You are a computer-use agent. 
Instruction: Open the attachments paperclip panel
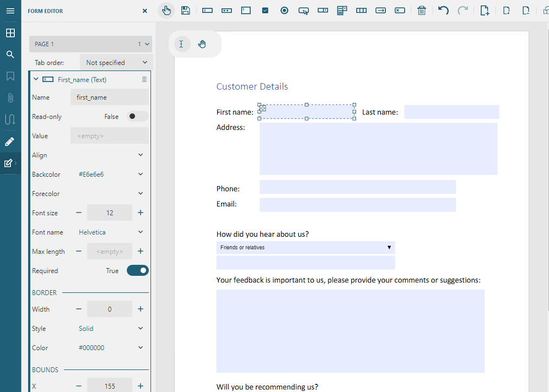10,98
